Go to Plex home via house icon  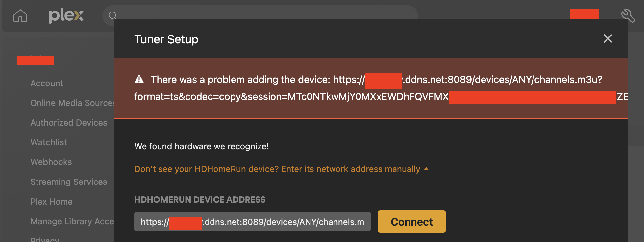20,16
